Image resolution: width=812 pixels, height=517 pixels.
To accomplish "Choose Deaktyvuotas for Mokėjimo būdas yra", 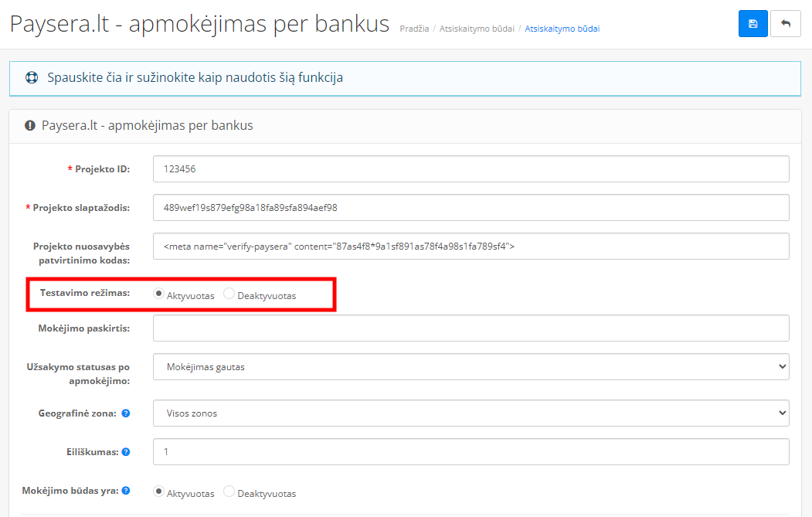I will 229,491.
